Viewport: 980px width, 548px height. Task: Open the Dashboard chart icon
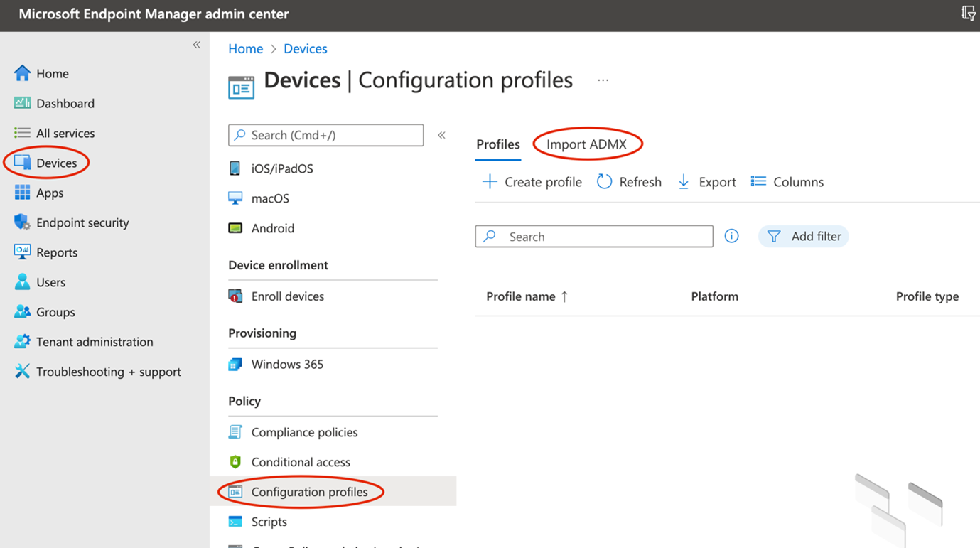22,103
